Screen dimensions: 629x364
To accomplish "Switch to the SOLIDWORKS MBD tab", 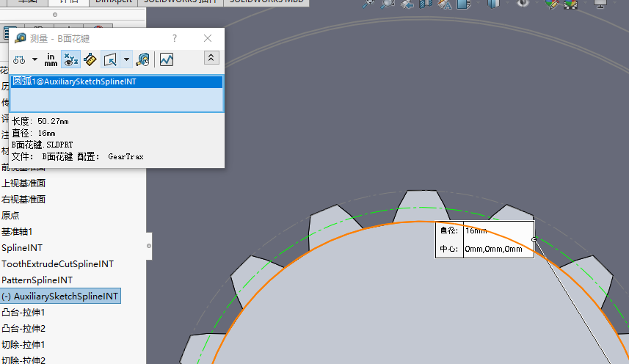I will pyautogui.click(x=266, y=2).
